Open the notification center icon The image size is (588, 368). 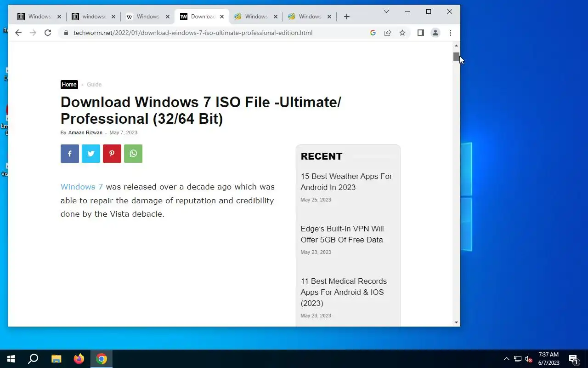tap(573, 359)
